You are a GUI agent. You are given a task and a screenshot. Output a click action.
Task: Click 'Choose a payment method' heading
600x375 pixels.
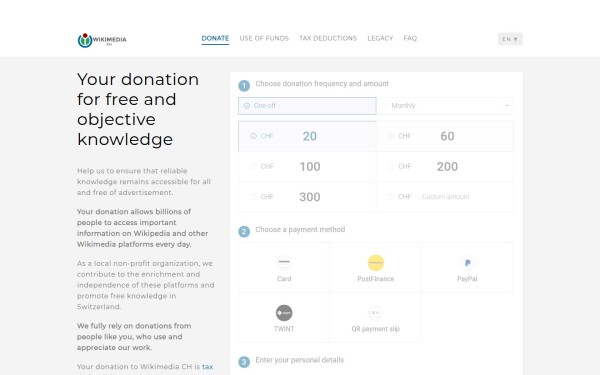click(x=300, y=229)
